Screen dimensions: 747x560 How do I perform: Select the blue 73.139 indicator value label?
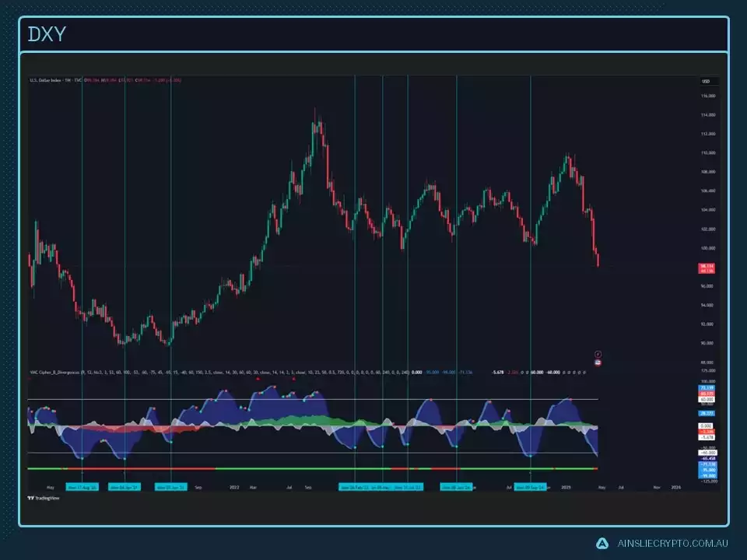coord(707,388)
